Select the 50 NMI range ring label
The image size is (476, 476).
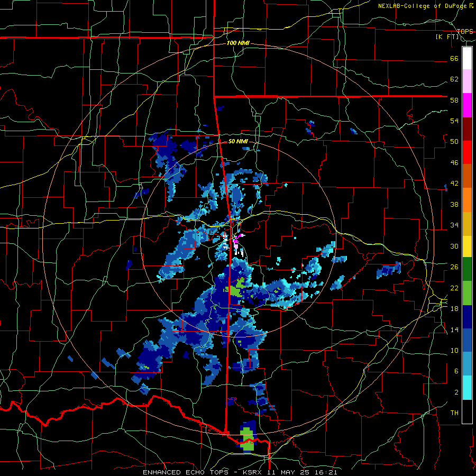pos(237,141)
